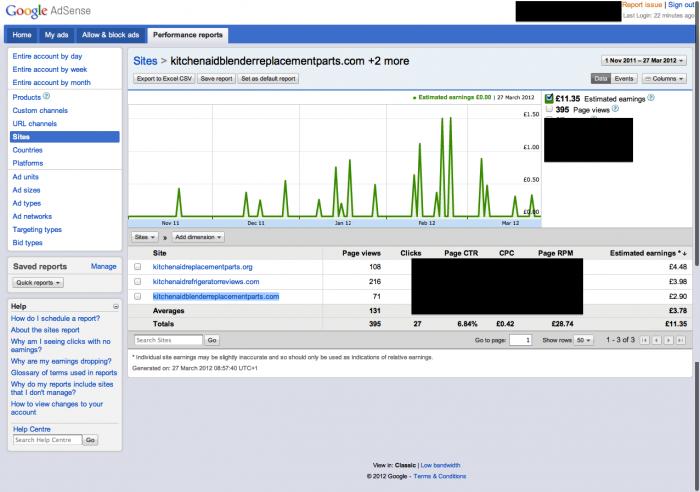The image size is (700, 492).
Task: Open Ad networks report
Action: 32,217
